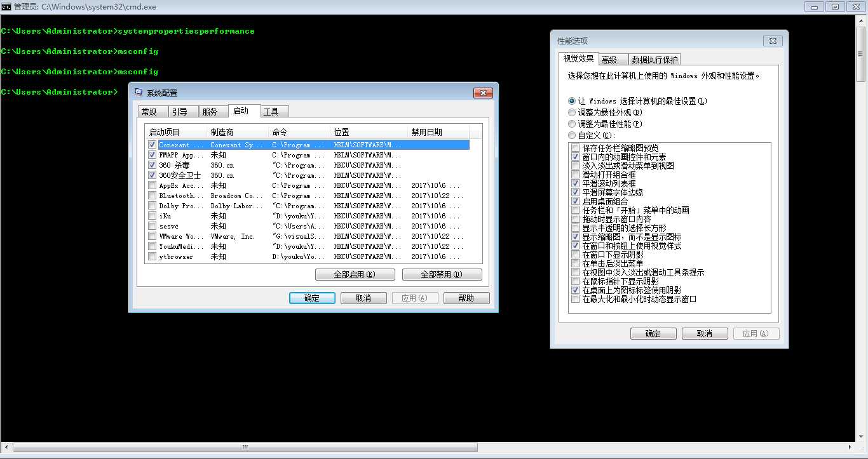Enable 在窗口下显示阴影
Image resolution: width=868 pixels, height=459 pixels.
(576, 255)
